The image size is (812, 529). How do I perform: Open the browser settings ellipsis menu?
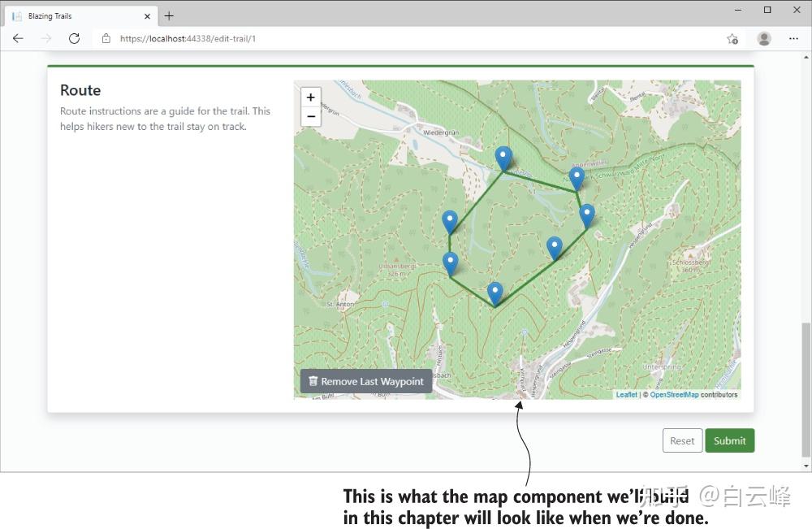tap(793, 38)
